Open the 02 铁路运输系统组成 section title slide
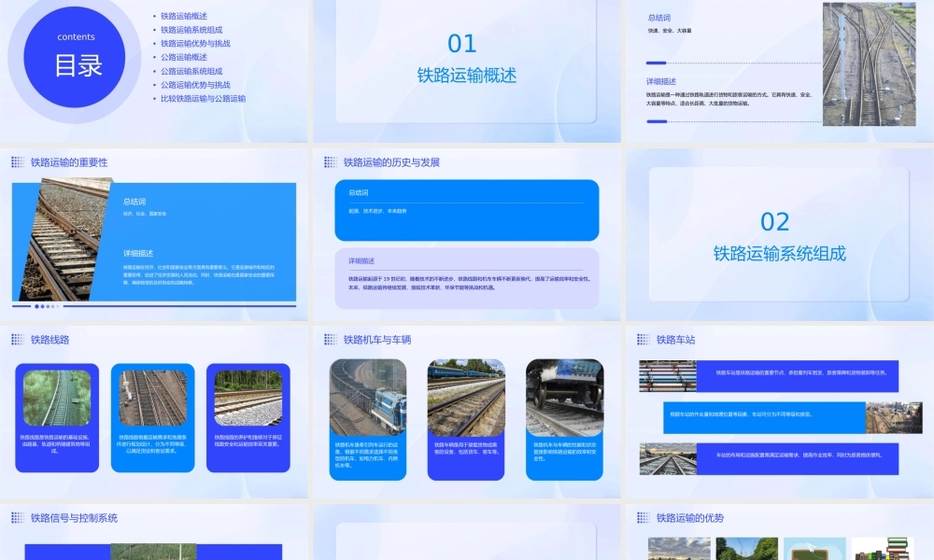The image size is (934, 560). coord(780,234)
